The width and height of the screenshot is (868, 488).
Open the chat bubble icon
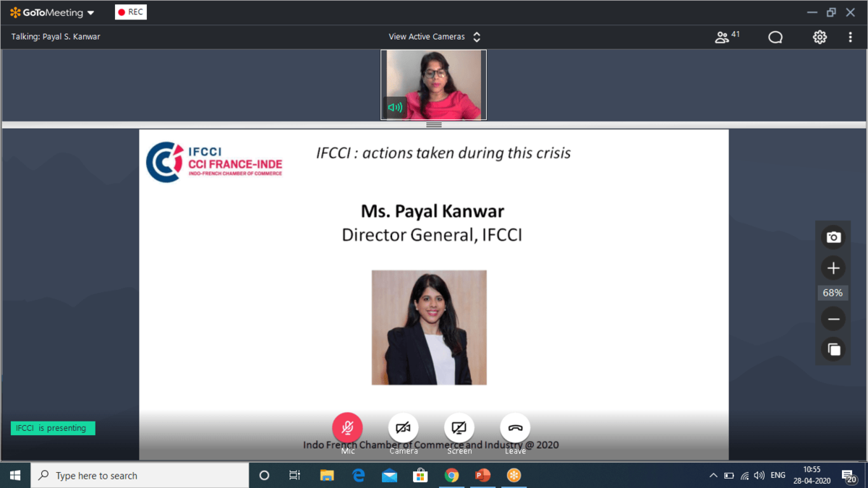tap(775, 37)
